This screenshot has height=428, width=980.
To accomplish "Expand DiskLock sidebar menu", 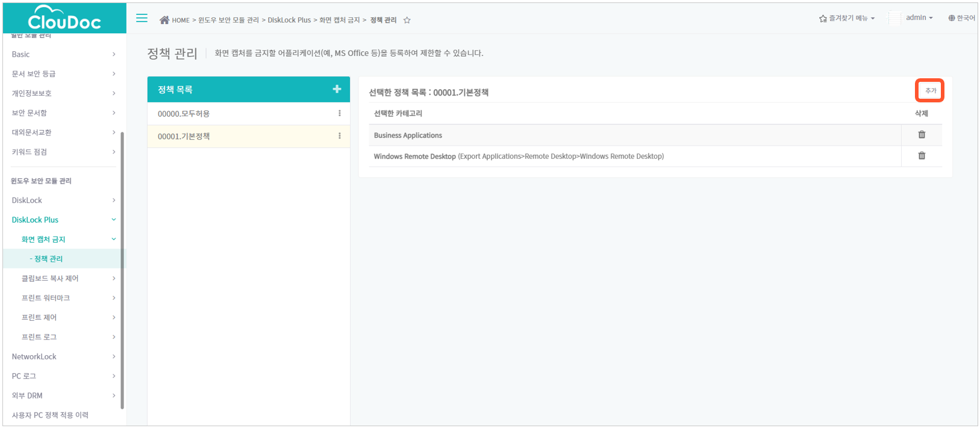I will [x=63, y=200].
